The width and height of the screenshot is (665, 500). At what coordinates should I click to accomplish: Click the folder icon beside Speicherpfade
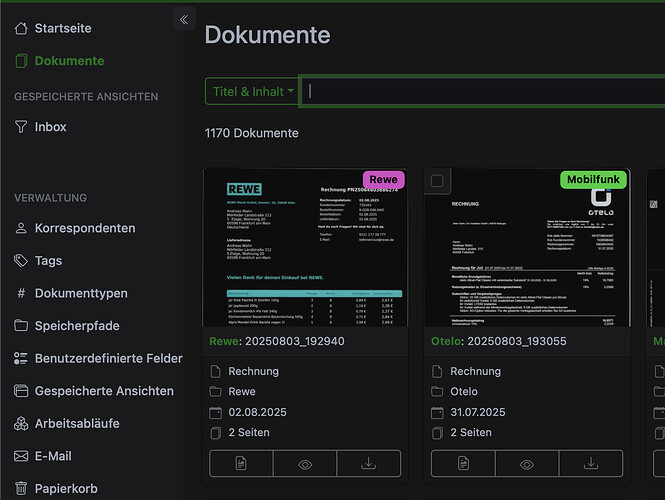coord(21,326)
